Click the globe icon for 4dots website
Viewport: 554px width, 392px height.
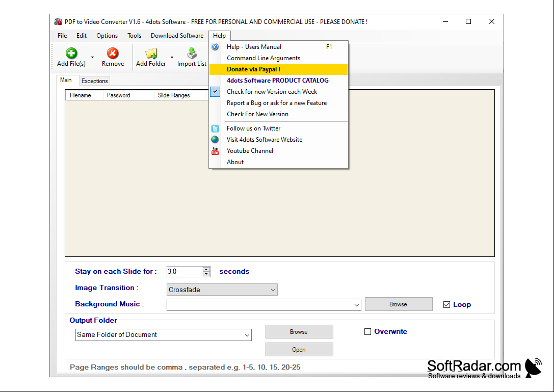pos(215,140)
